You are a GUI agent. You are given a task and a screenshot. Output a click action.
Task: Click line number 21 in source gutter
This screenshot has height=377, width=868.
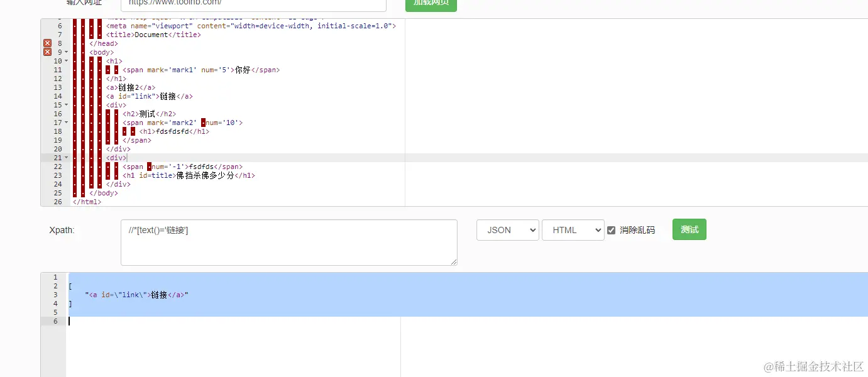pos(58,158)
